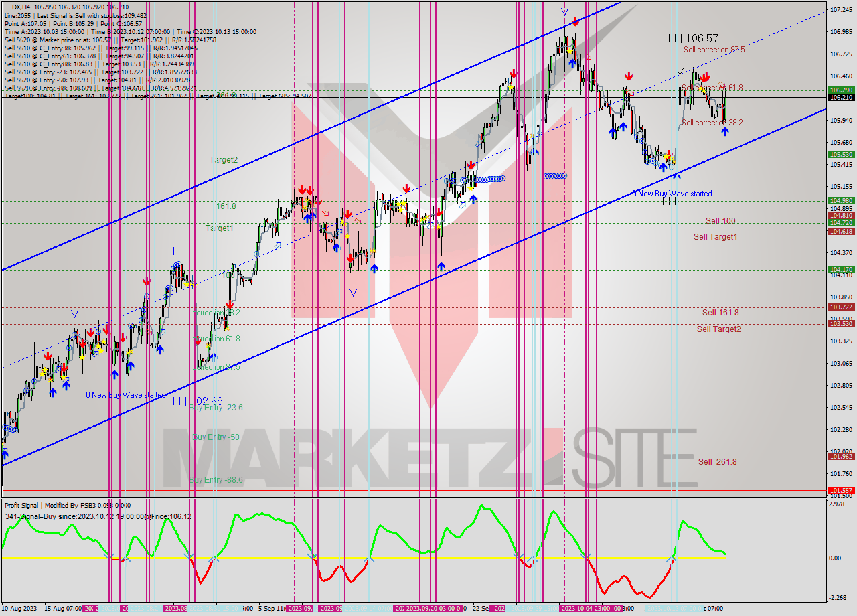Click the 0.00 indicator scale value
The width and height of the screenshot is (857, 616).
tap(836, 558)
